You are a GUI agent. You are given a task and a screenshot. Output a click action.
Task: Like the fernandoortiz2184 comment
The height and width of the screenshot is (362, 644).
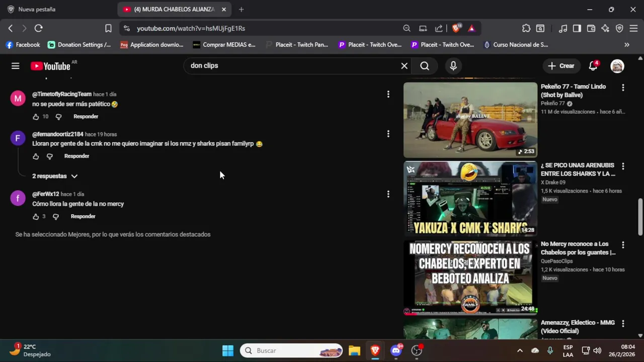(36, 156)
